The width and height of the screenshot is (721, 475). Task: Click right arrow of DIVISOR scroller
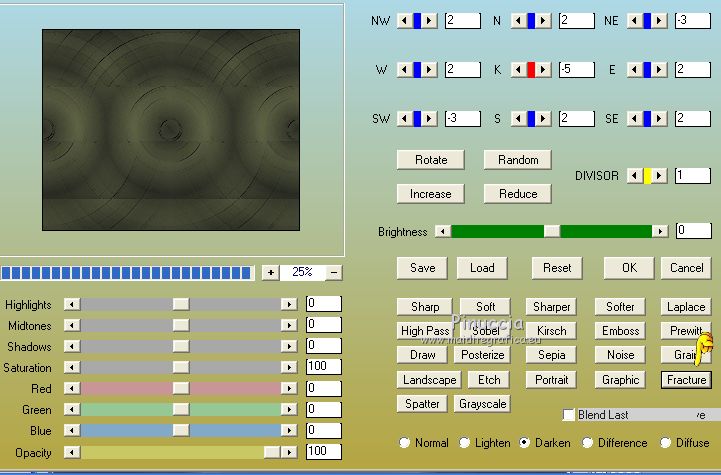(x=661, y=176)
